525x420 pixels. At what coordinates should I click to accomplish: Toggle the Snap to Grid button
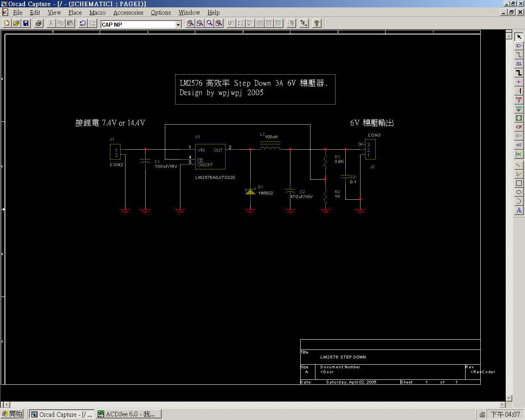[291, 23]
